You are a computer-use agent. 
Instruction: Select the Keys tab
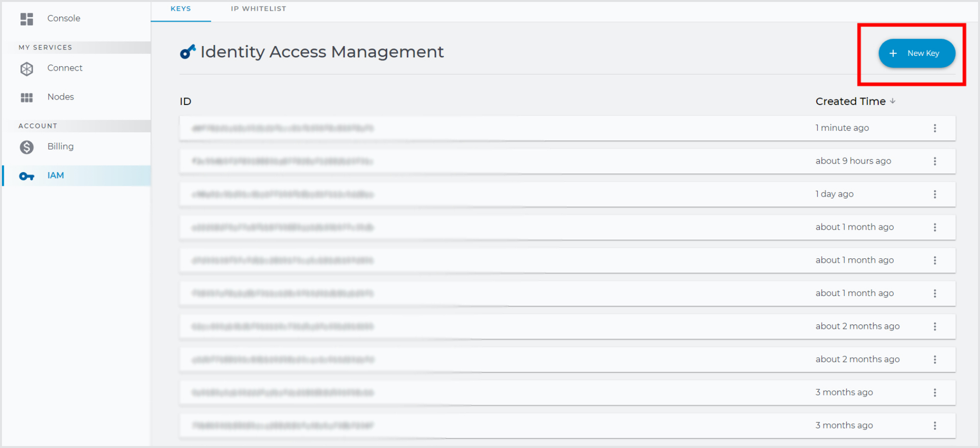coord(181,8)
